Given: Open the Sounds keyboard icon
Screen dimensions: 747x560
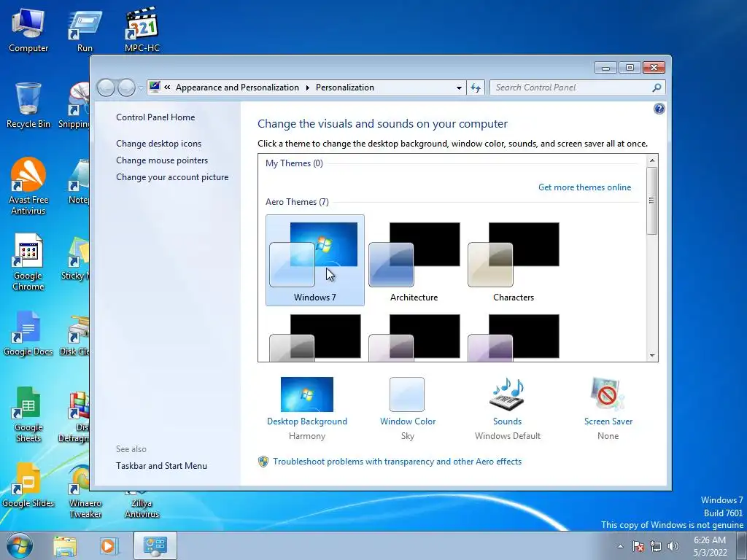Looking at the screenshot, I should point(507,394).
